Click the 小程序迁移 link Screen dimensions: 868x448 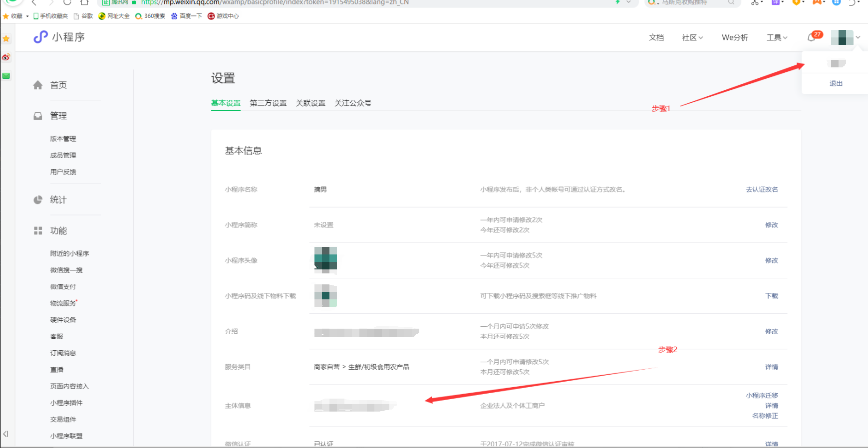(x=762, y=395)
